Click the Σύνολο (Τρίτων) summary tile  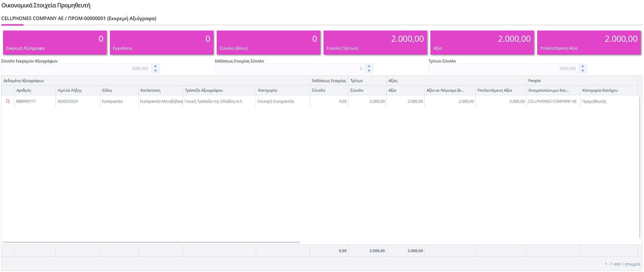(x=375, y=43)
